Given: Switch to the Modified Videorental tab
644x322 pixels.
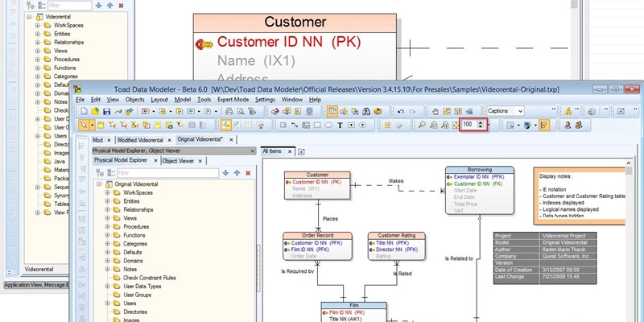Looking at the screenshot, I should click(x=140, y=140).
